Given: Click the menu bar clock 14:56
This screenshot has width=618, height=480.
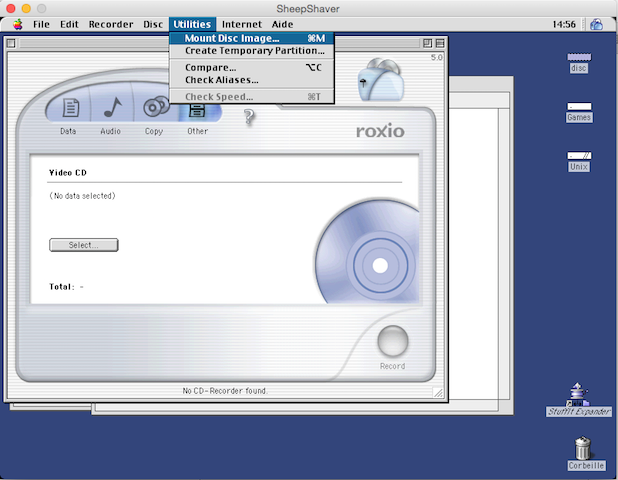Looking at the screenshot, I should [x=564, y=24].
